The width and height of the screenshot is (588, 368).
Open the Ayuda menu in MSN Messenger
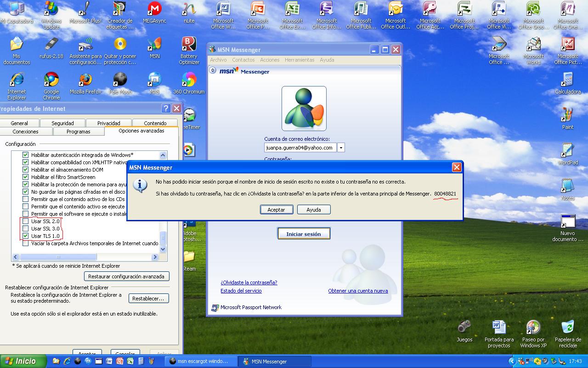point(327,60)
